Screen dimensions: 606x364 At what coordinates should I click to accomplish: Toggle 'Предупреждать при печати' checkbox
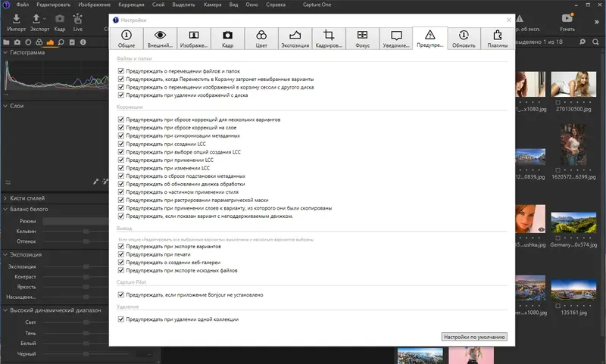click(x=121, y=254)
